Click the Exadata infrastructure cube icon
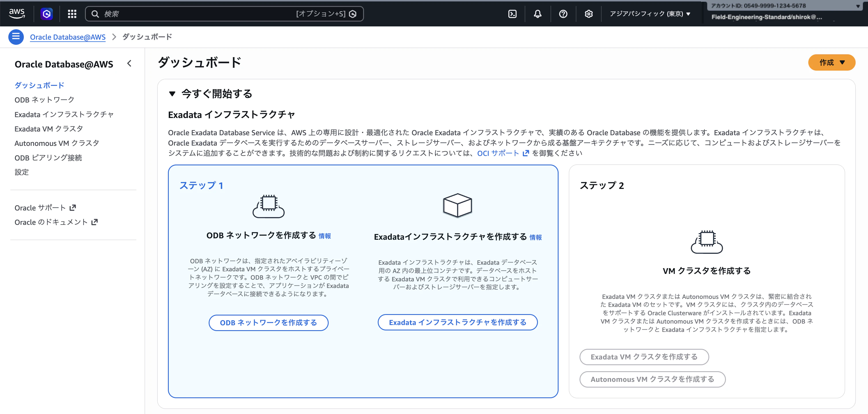This screenshot has width=868, height=414. point(457,205)
